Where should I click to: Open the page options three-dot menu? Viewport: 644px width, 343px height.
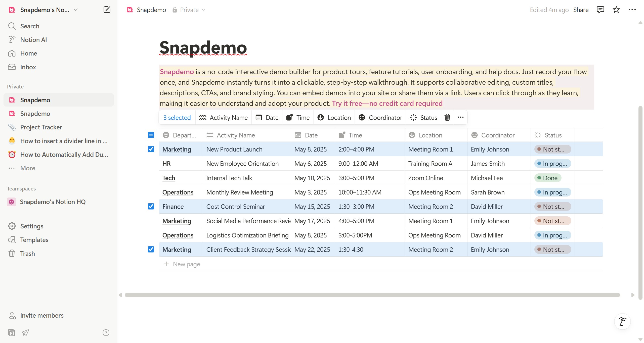click(632, 10)
